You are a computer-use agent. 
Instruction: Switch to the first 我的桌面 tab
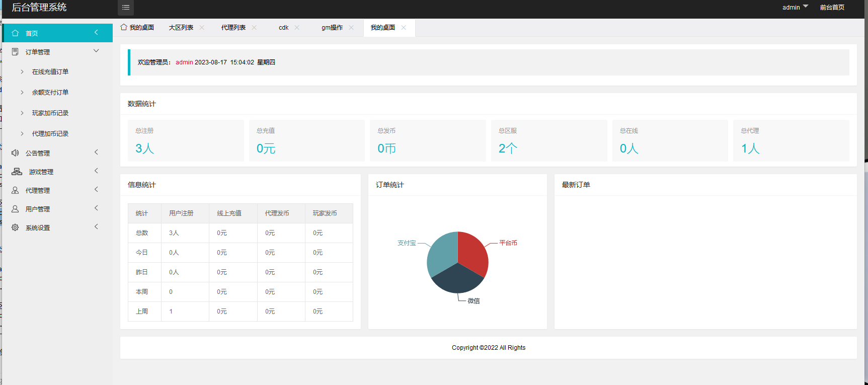point(137,28)
